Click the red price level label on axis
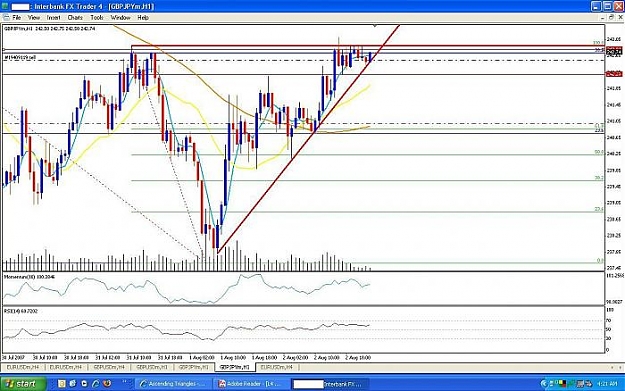 click(x=614, y=74)
